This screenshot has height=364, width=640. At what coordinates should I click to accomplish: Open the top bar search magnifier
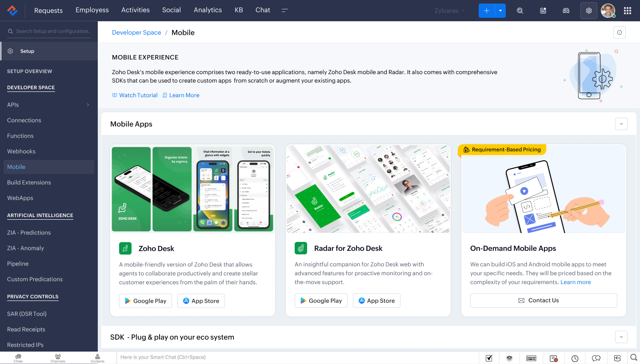[x=520, y=11]
